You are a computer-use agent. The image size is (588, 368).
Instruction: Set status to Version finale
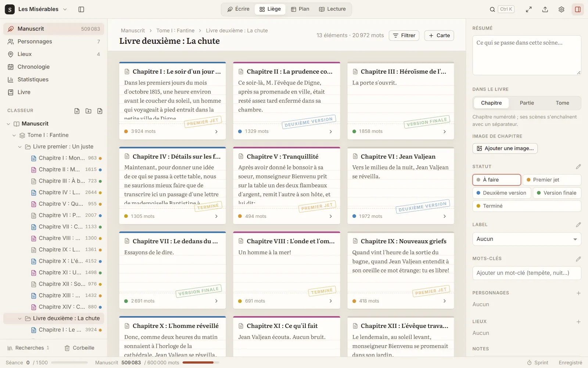click(x=557, y=193)
